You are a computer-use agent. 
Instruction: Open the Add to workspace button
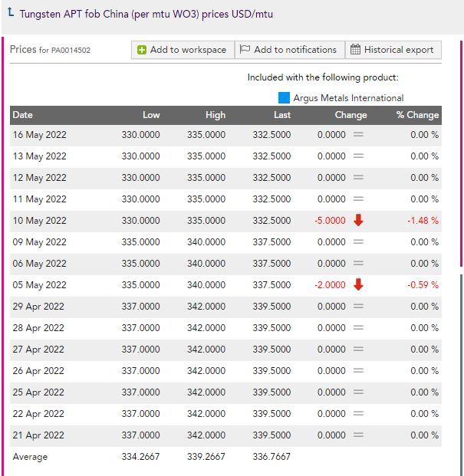pyautogui.click(x=183, y=50)
